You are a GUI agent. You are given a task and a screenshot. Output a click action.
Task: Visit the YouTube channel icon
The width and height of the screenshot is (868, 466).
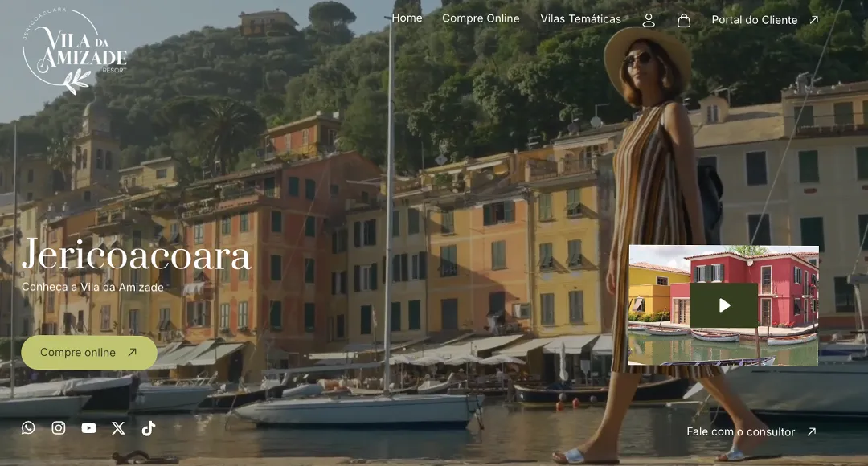coord(88,428)
